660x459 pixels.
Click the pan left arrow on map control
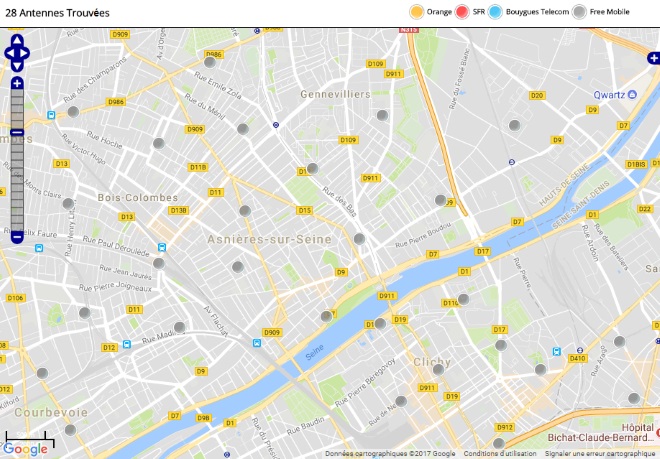(x=8, y=53)
